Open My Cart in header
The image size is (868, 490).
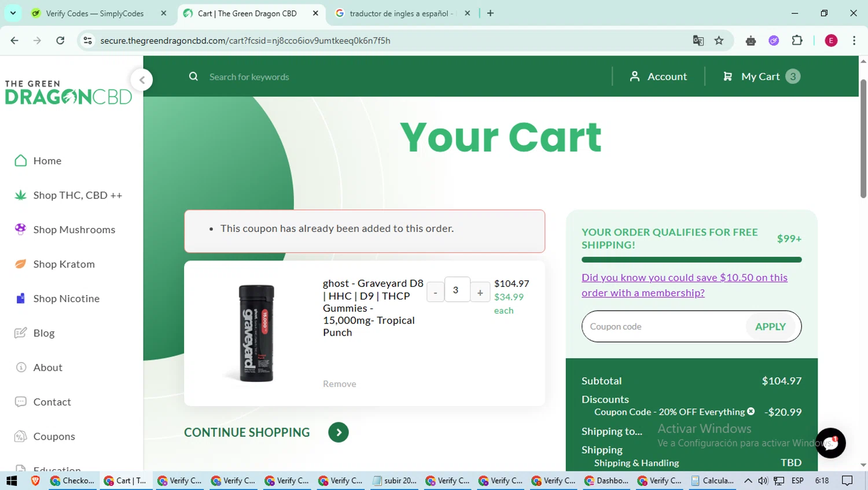(x=762, y=76)
